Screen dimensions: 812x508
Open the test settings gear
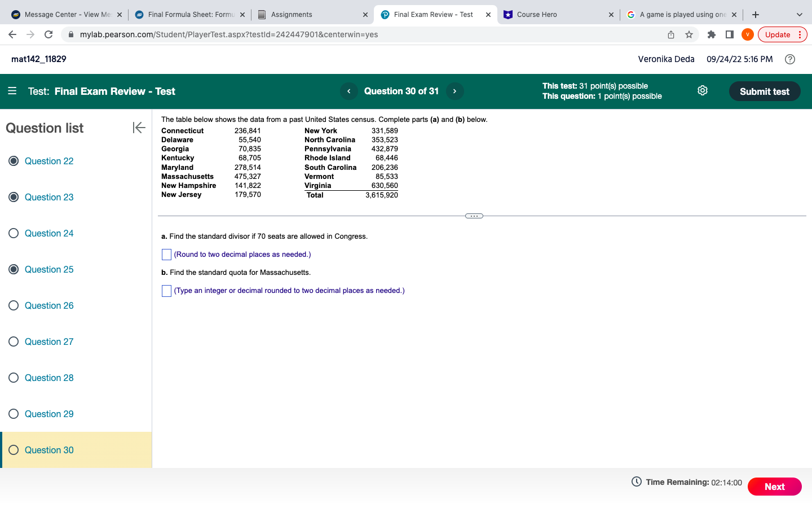coord(703,90)
